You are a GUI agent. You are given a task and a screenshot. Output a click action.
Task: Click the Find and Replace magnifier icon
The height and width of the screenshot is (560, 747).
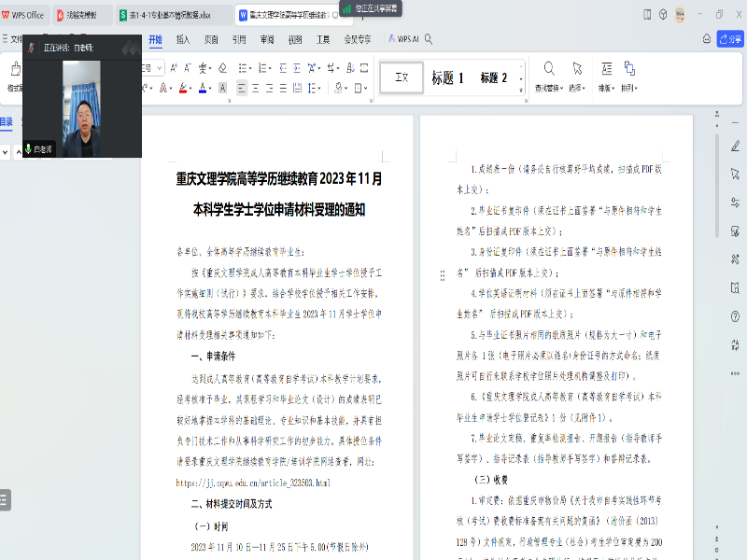(x=549, y=69)
